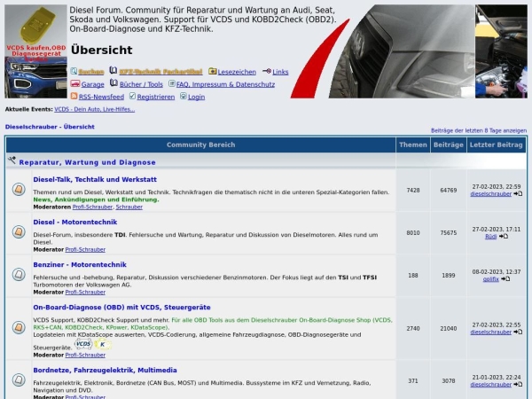Click forum status icon for Diesel - Motorentechnik
This screenshot has width=532, height=399.
coord(19,232)
